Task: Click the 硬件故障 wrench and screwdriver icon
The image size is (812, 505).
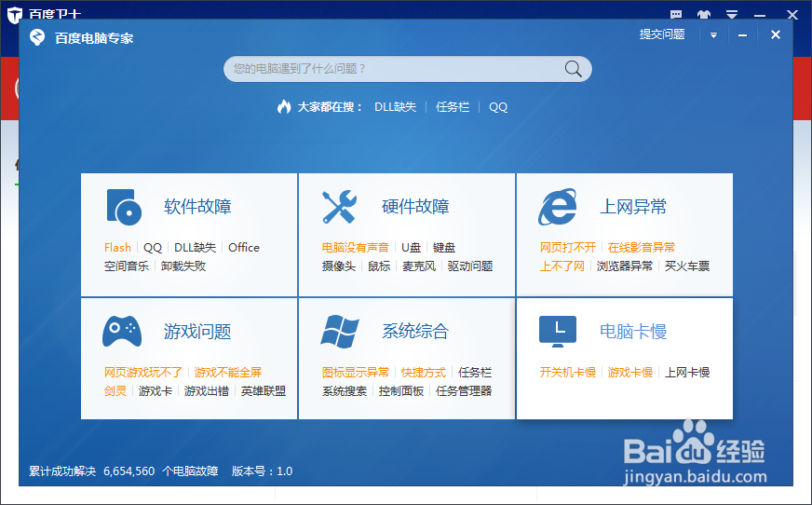Action: click(339, 207)
